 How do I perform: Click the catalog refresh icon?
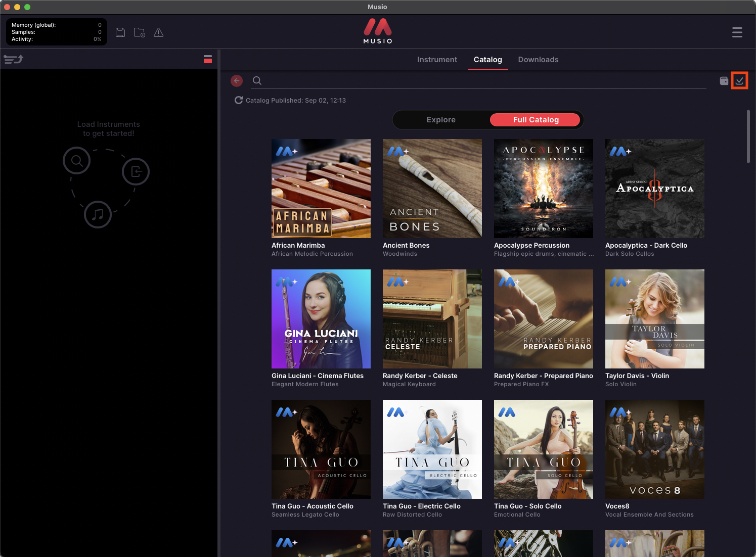[239, 100]
